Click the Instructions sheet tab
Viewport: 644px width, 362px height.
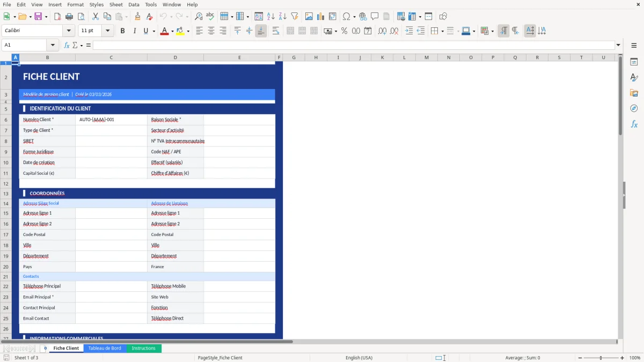(143, 348)
